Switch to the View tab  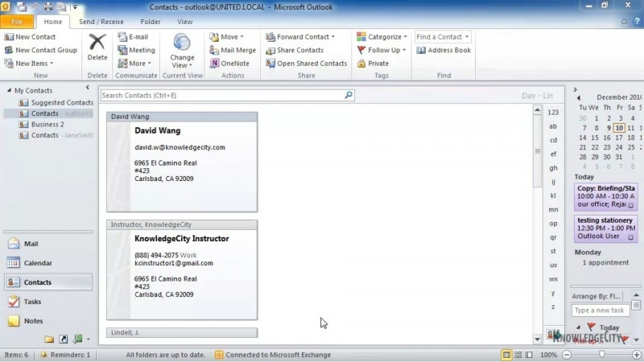coord(185,22)
